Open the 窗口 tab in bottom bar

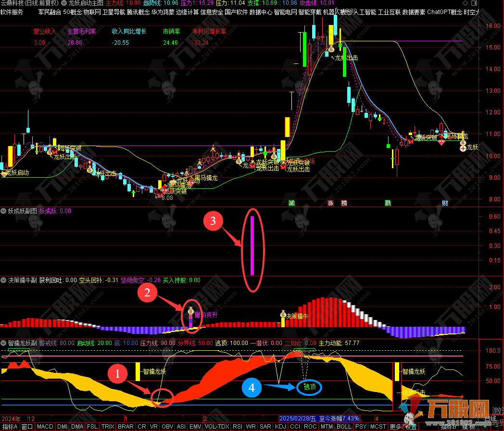pyautogui.click(x=27, y=427)
